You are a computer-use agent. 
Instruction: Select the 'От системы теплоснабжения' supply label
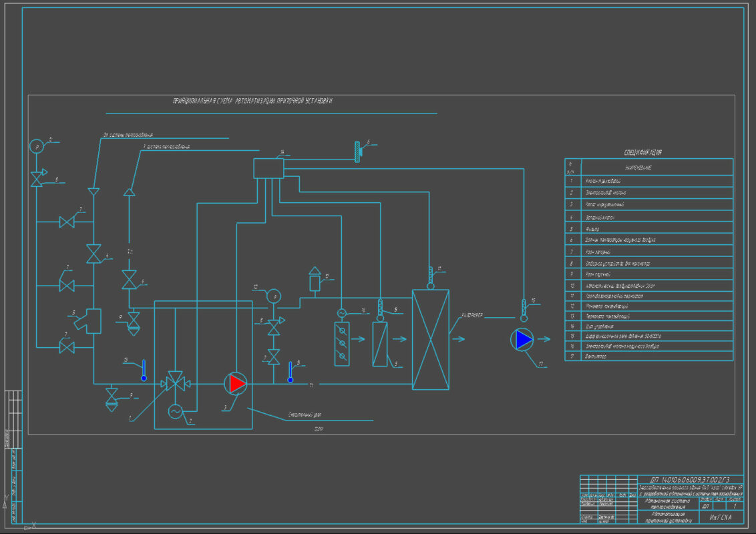[128, 135]
